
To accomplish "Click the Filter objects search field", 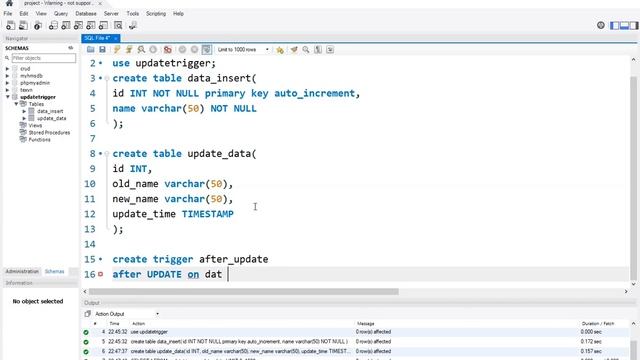I will click(43, 58).
